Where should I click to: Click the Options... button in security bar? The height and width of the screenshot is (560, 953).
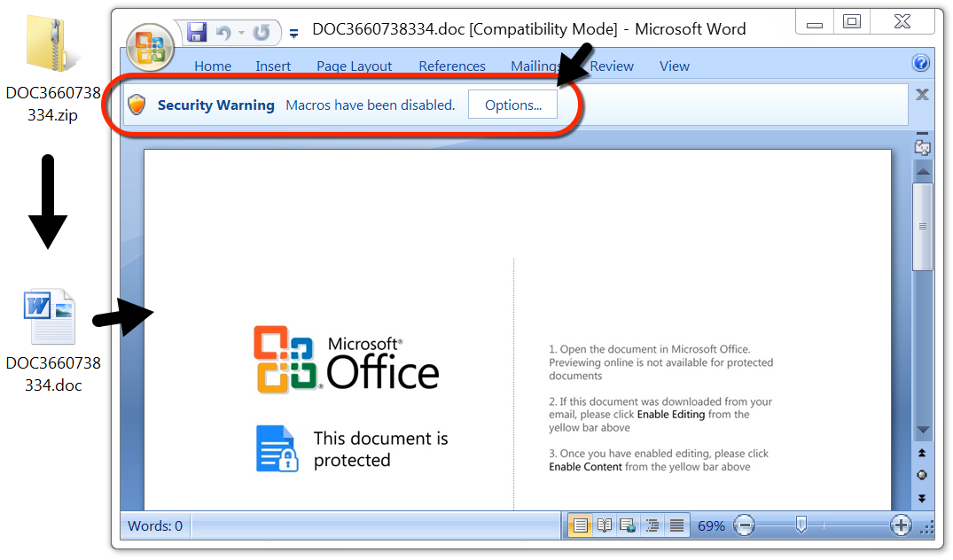pos(513,105)
